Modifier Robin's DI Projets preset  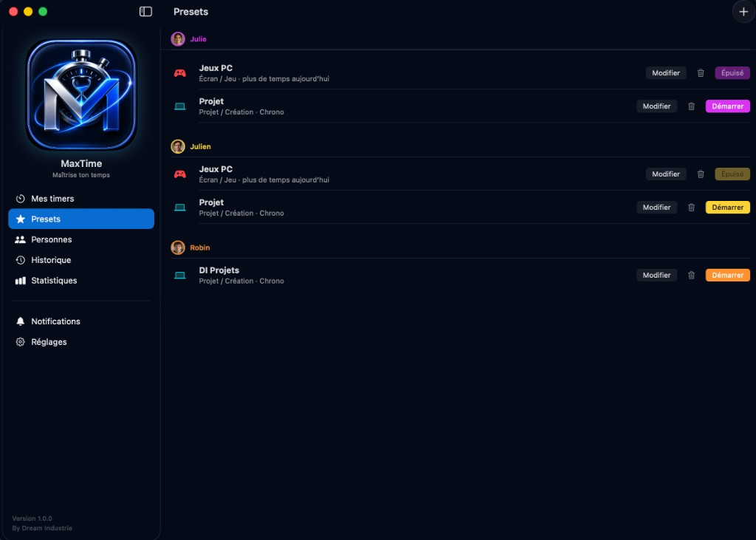point(656,275)
